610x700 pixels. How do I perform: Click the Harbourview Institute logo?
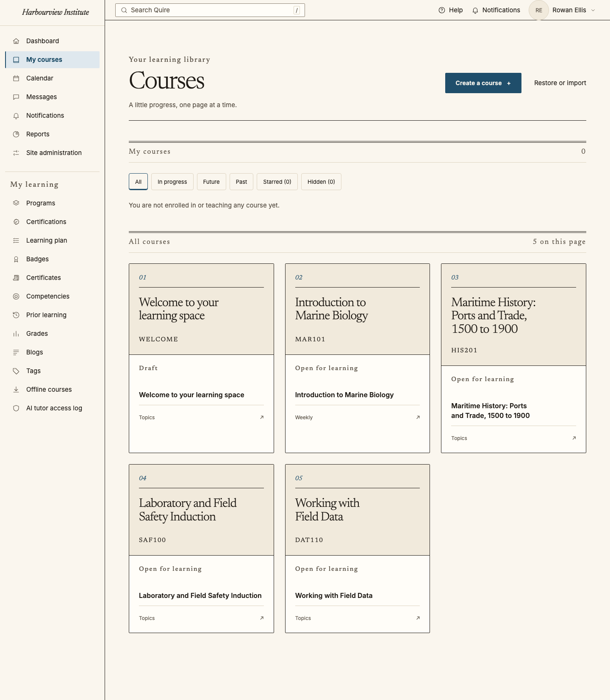(55, 12)
